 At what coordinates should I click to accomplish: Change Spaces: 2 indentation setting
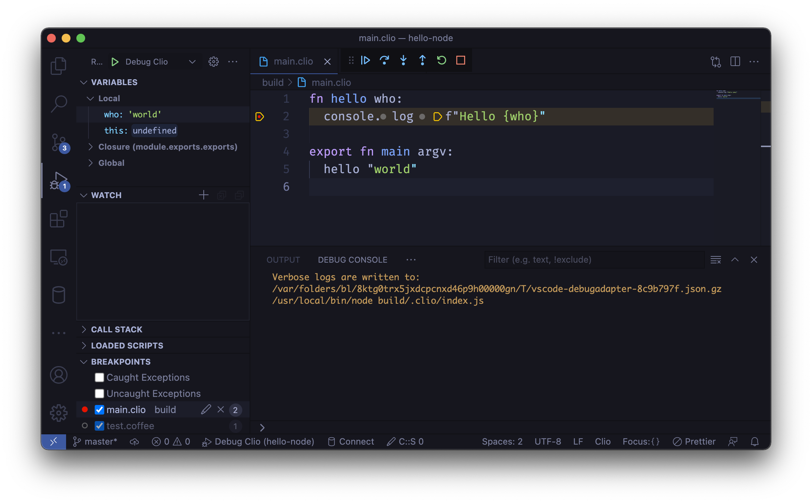coord(502,442)
